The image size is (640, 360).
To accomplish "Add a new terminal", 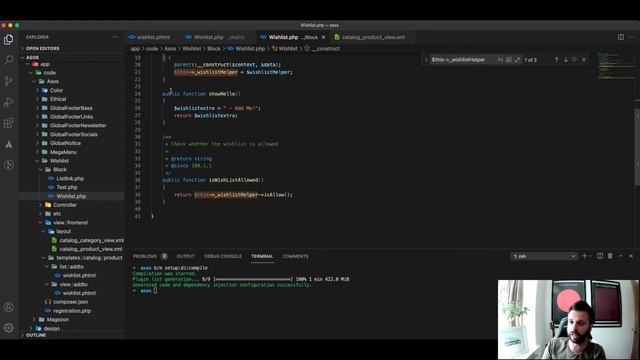I will click(584, 256).
